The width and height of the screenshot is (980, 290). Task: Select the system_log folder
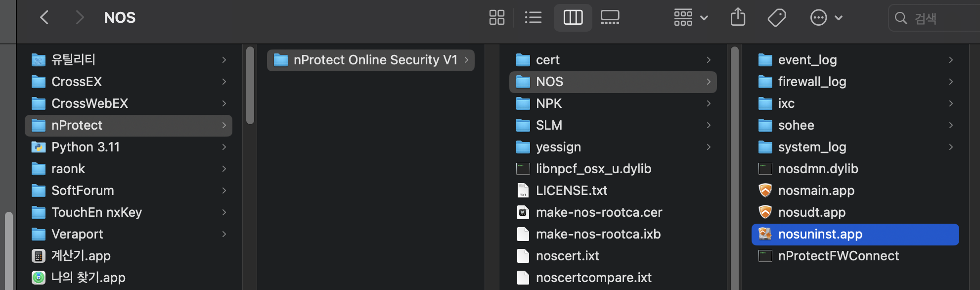point(855,147)
